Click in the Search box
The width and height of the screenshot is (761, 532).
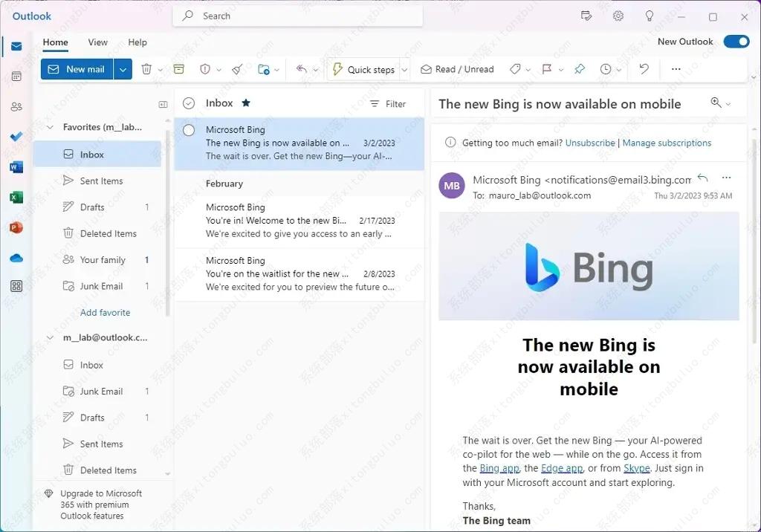click(297, 16)
